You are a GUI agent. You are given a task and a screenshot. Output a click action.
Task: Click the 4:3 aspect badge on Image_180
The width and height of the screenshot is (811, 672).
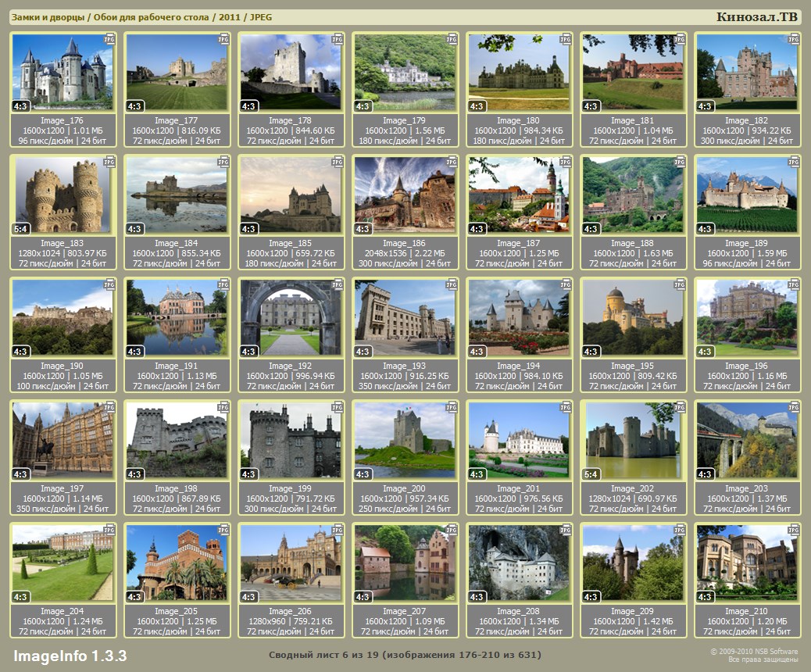(477, 106)
